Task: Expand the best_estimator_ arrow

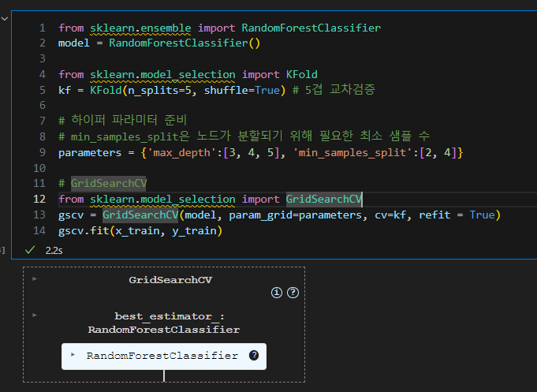Action: click(35, 315)
